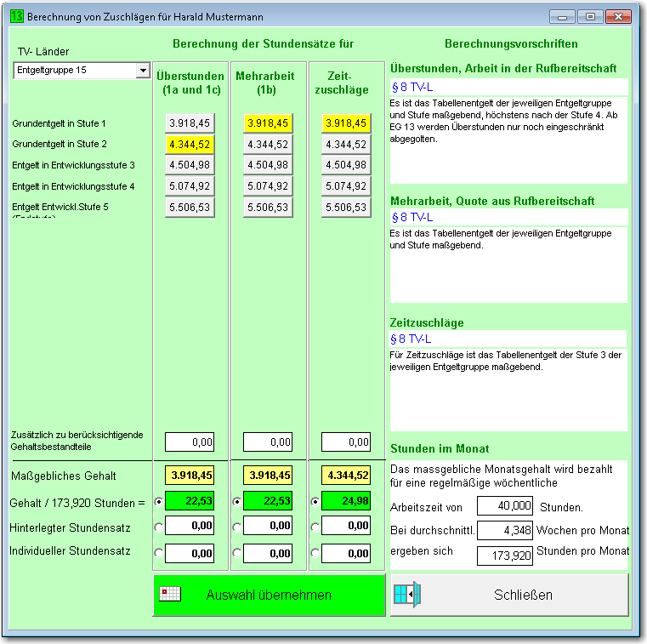The height and width of the screenshot is (644, 647).
Task: Click the calendar icon on Auswahl übernehmen
Action: [170, 594]
